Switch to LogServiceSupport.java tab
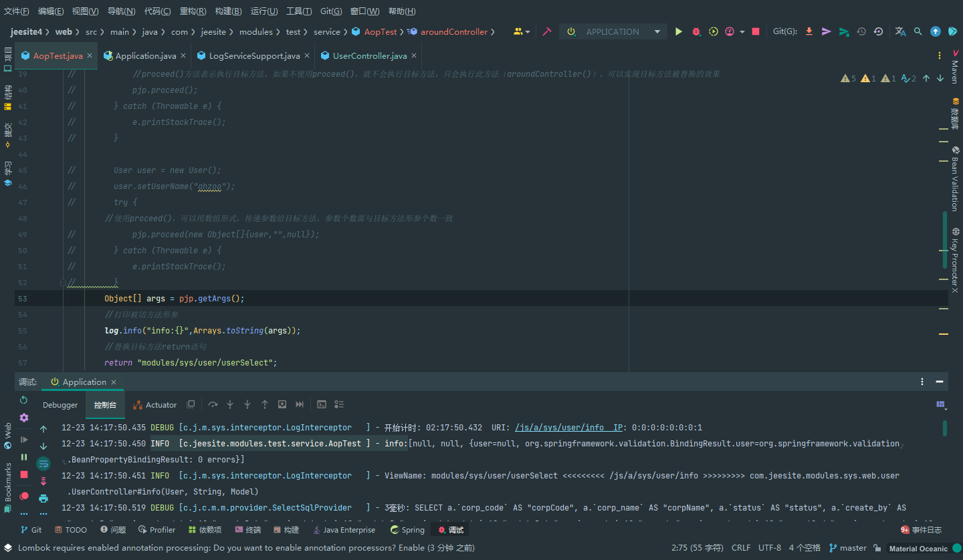The width and height of the screenshot is (963, 560). [253, 55]
